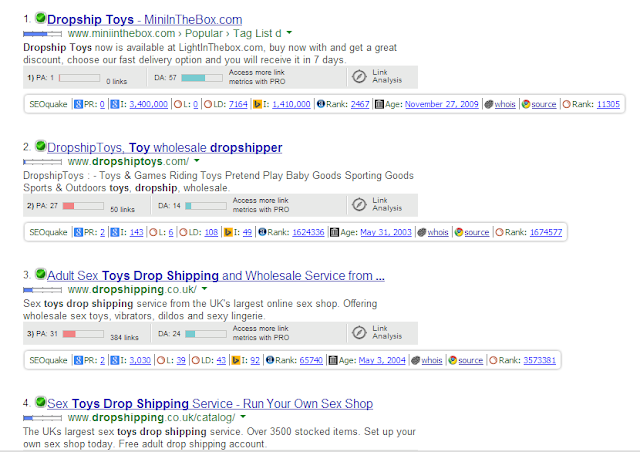This screenshot has width=640, height=452.
Task: Click the DA: 57 authority bar
Action: coord(202,78)
